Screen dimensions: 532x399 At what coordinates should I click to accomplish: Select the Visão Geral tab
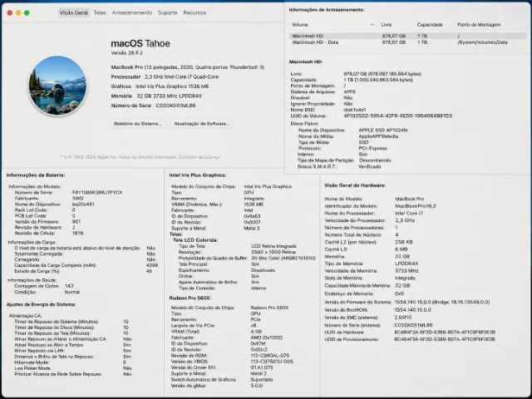(74, 12)
